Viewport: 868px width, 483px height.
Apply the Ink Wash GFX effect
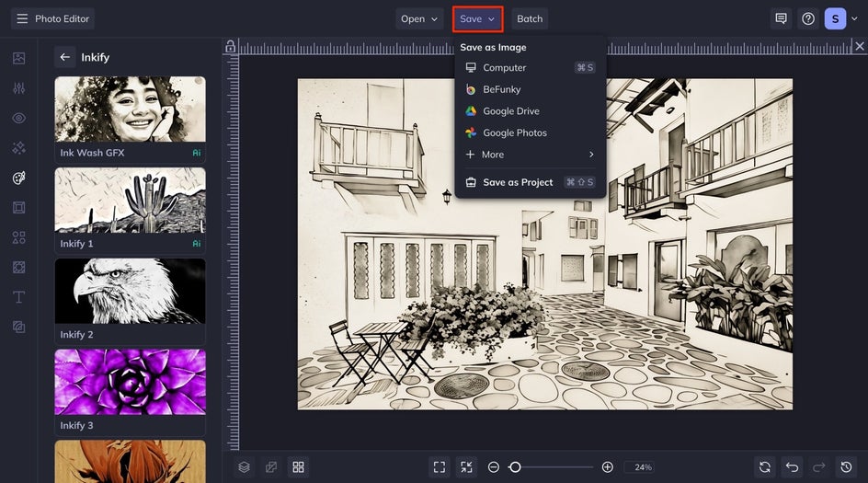coord(130,119)
